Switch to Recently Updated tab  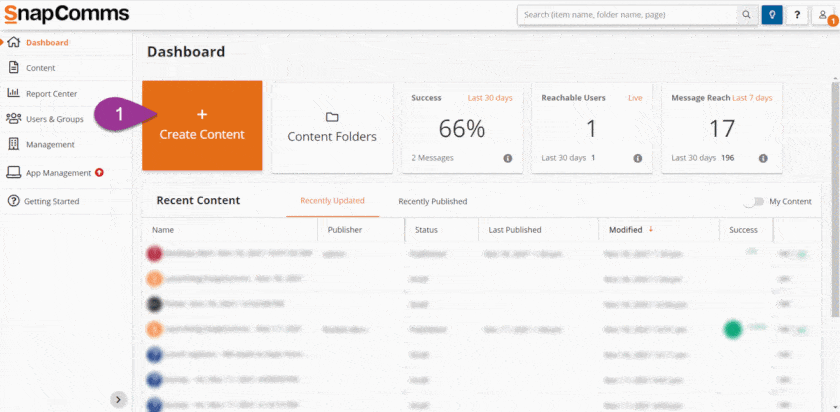point(332,201)
